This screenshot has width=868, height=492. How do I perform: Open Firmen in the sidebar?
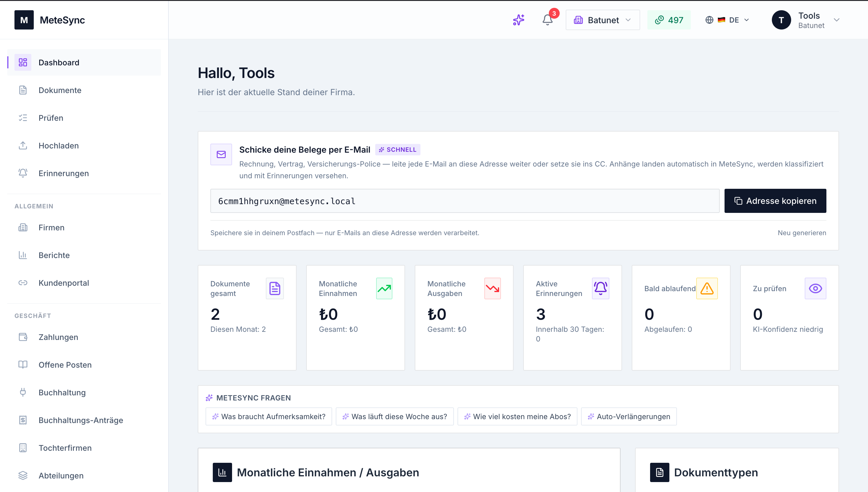(84, 227)
